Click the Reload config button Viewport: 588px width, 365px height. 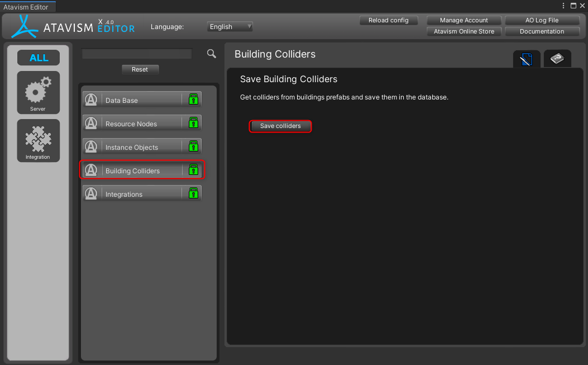click(389, 21)
